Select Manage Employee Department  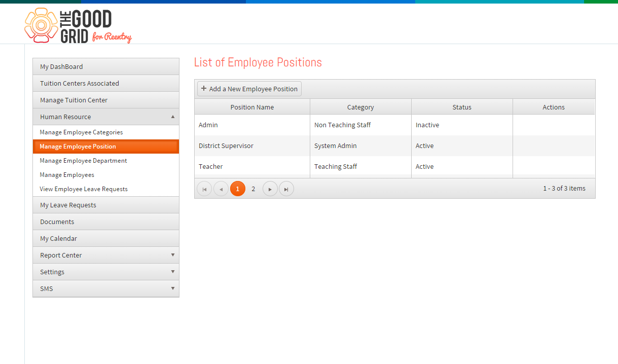tap(106, 161)
